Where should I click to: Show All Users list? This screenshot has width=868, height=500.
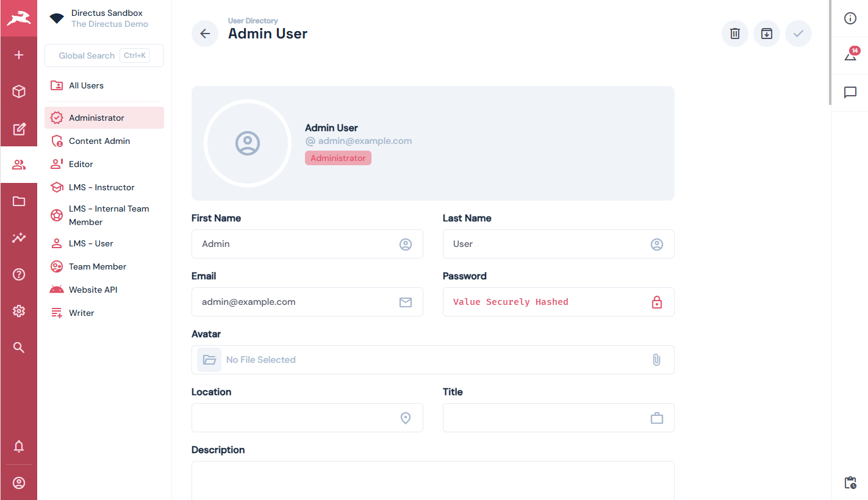86,85
